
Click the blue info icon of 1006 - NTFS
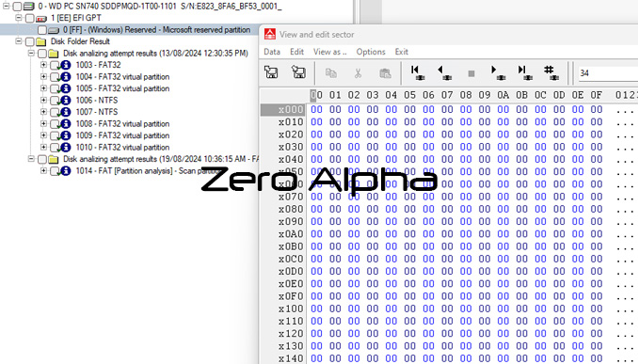click(x=66, y=100)
